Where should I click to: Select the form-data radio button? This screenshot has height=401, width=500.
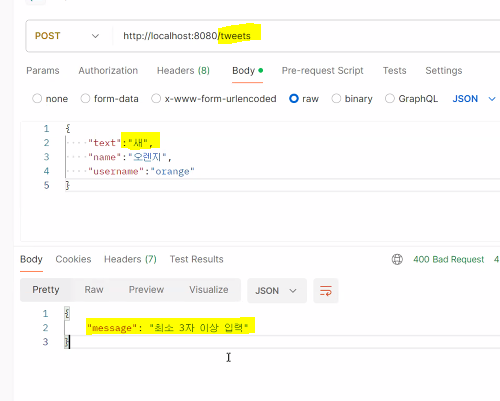[85, 99]
